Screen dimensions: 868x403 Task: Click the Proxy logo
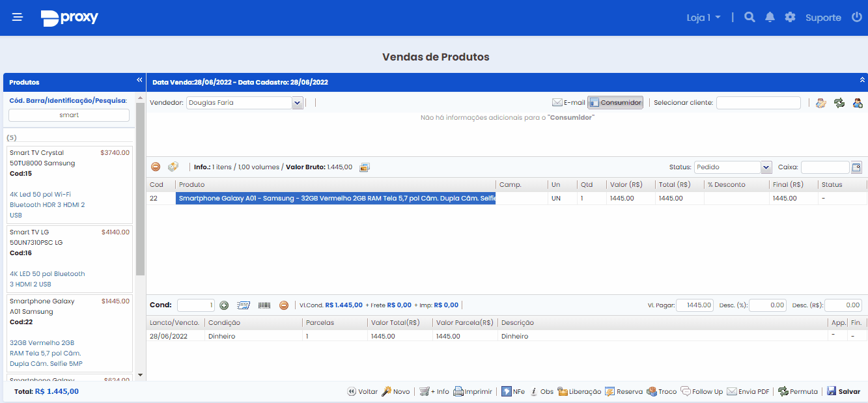(69, 18)
